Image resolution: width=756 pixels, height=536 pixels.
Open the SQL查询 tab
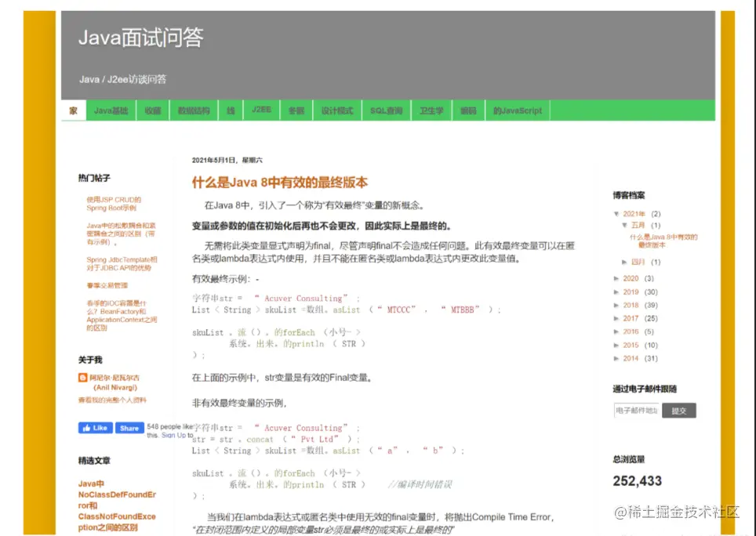pos(386,110)
